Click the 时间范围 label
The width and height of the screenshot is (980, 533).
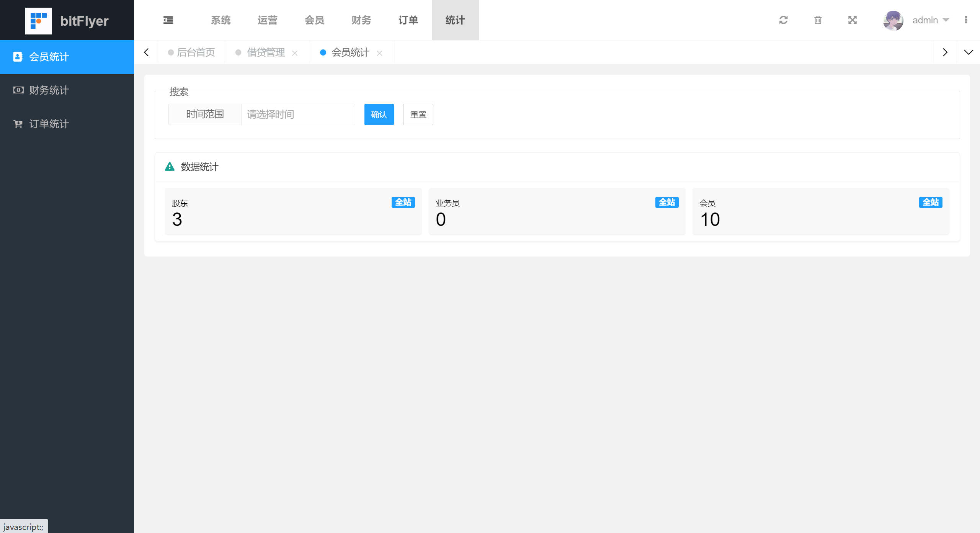(x=205, y=114)
